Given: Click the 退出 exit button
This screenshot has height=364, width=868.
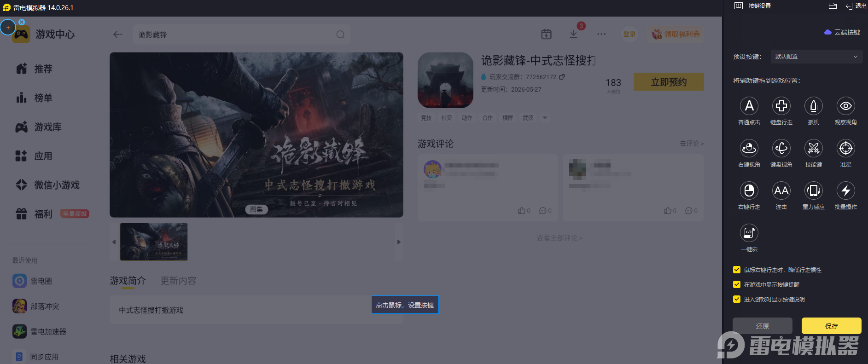Looking at the screenshot, I should [x=856, y=6].
